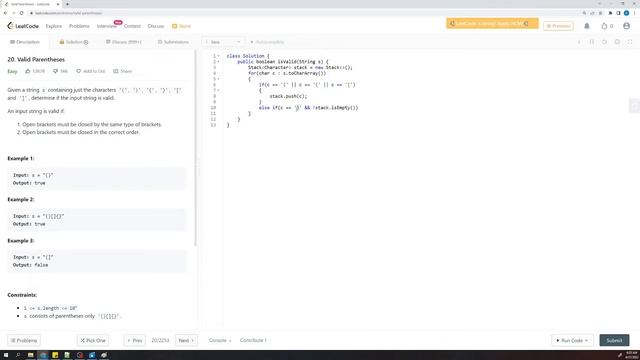640x360 pixels.
Task: Click Add to List heart button
Action: coord(91,71)
